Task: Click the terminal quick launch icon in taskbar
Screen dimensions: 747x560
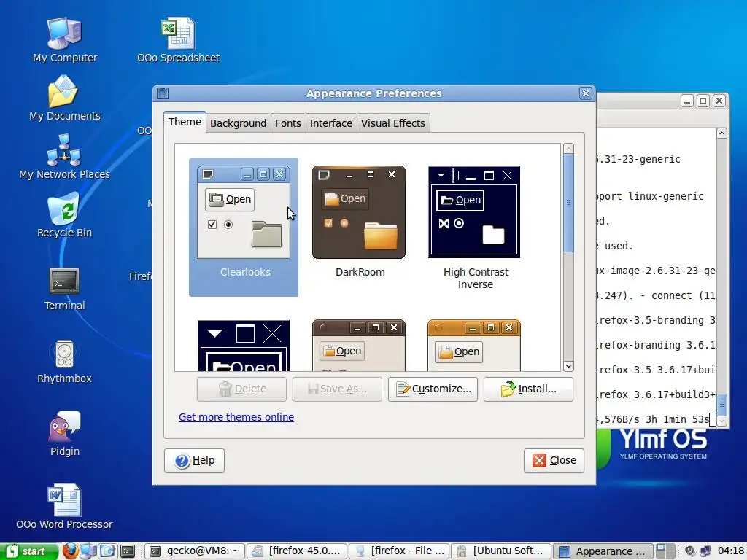Action: point(127,551)
